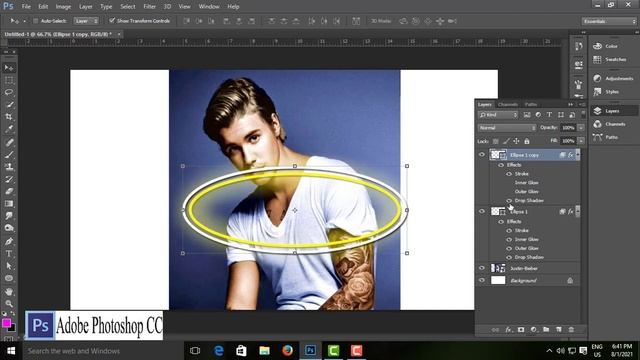Open the Window menu
Image resolution: width=640 pixels, height=360 pixels.
coord(209,7)
